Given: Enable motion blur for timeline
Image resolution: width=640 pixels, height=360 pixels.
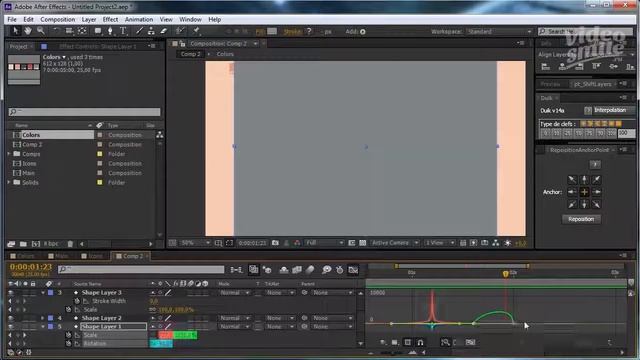Looking at the screenshot, I should coord(310,269).
